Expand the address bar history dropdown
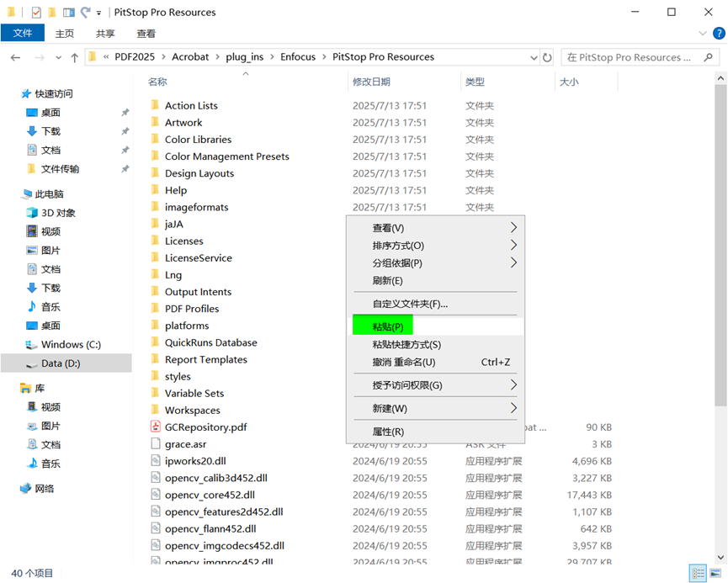 (x=534, y=57)
